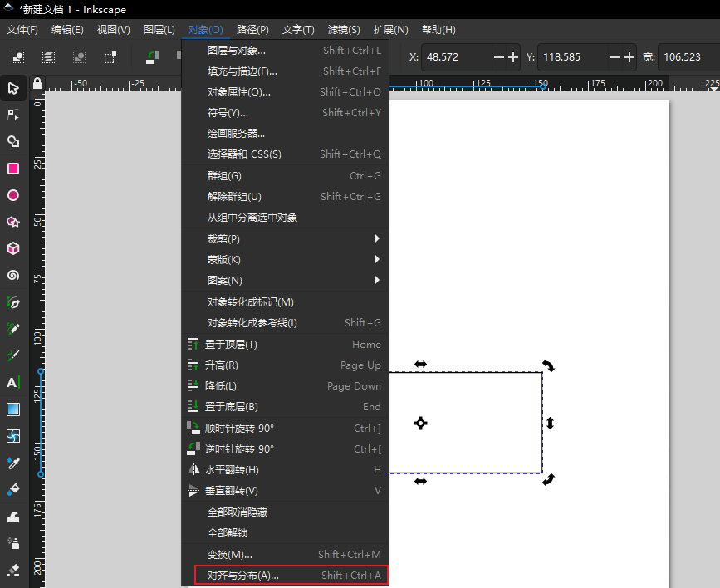
Task: Click rotate counter-clockwise toolbar icon
Action: coord(153,57)
